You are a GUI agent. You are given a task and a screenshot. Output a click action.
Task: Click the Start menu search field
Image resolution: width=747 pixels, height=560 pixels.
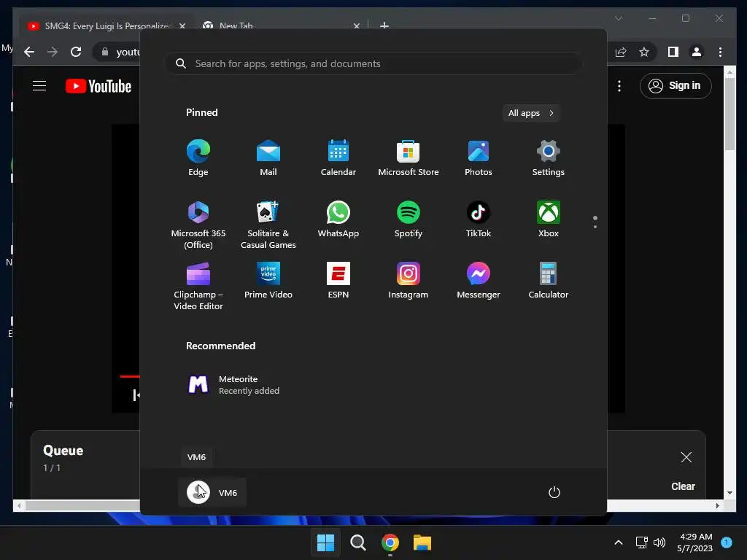[x=373, y=63]
